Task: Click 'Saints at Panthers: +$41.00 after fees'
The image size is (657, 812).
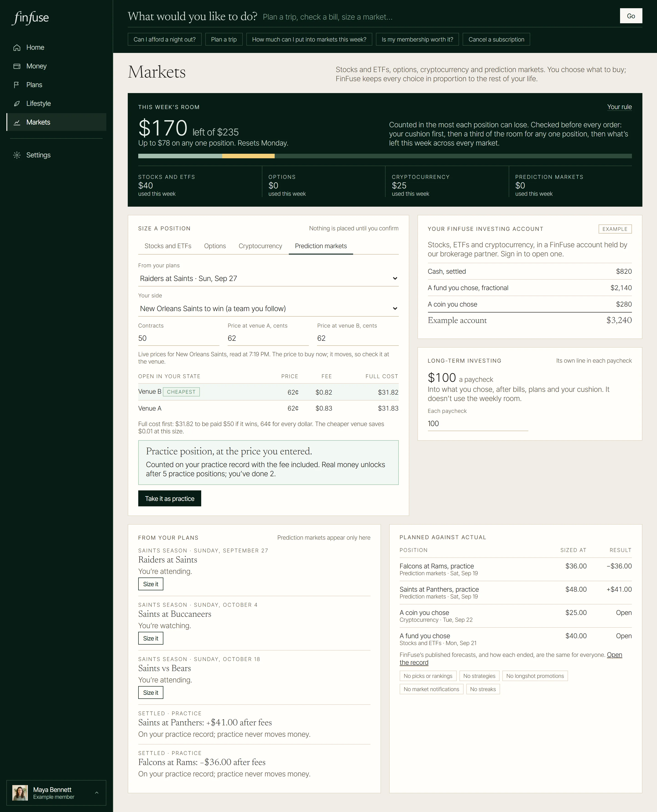Action: [205, 723]
